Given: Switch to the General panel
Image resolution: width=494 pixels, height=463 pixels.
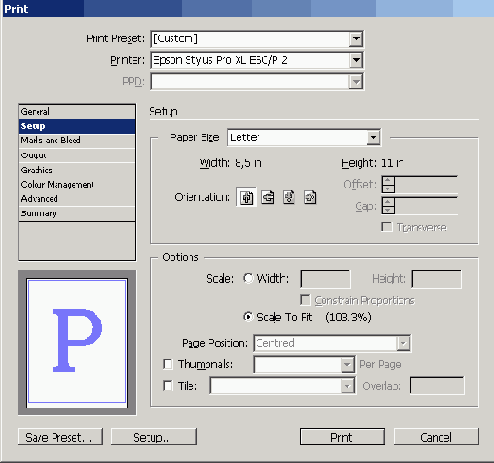Looking at the screenshot, I should [77, 112].
